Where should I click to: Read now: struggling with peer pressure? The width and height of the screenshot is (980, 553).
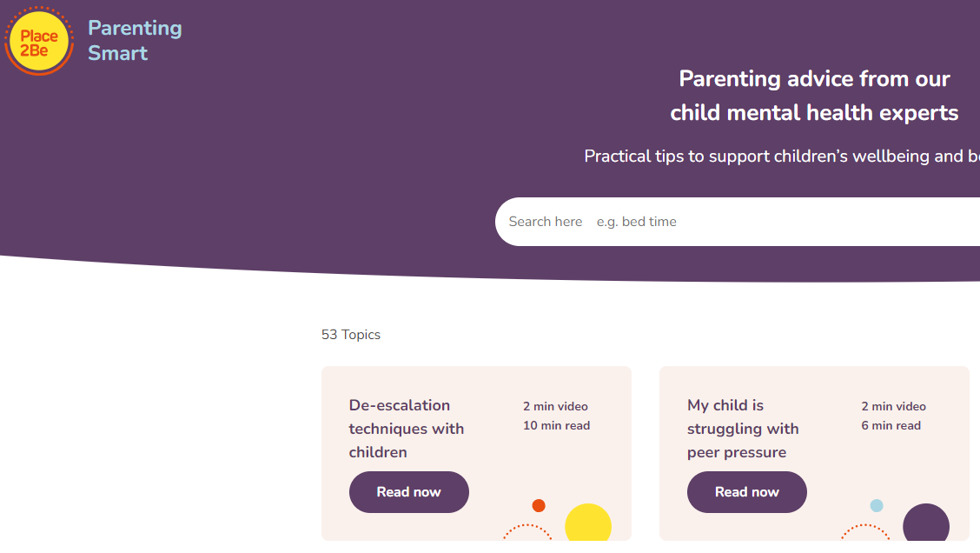(747, 491)
